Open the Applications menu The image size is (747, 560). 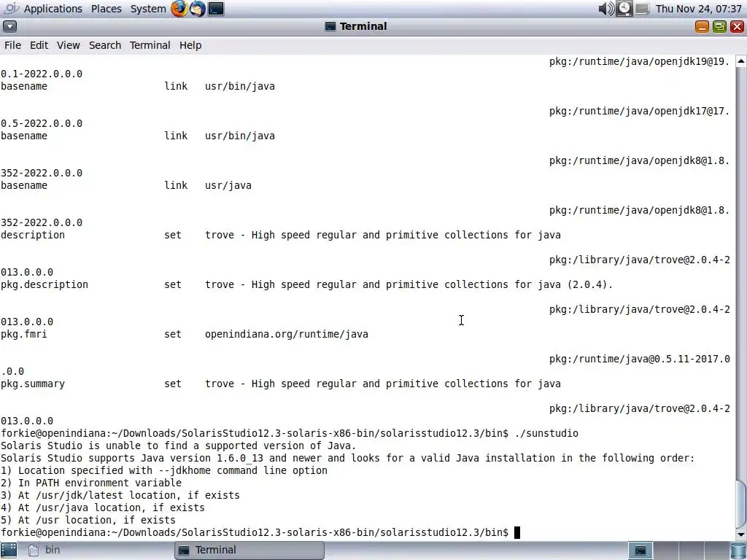point(53,9)
